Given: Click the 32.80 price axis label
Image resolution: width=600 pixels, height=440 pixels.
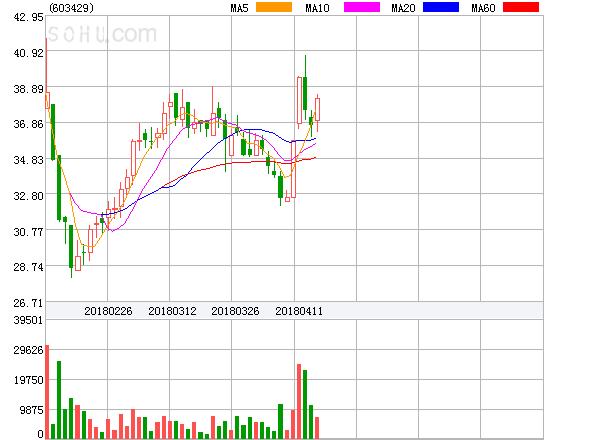Looking at the screenshot, I should [x=28, y=196].
